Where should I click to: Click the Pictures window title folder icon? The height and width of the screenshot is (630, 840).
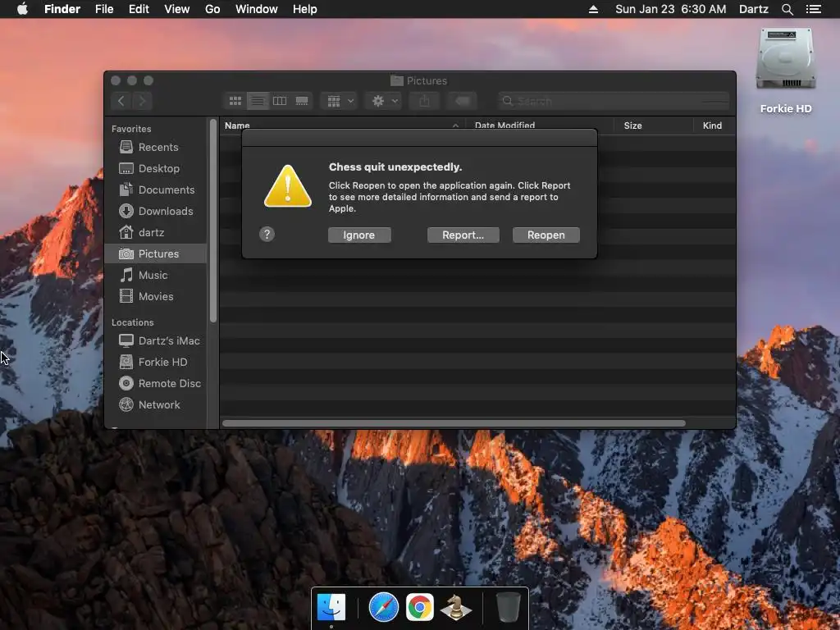396,81
